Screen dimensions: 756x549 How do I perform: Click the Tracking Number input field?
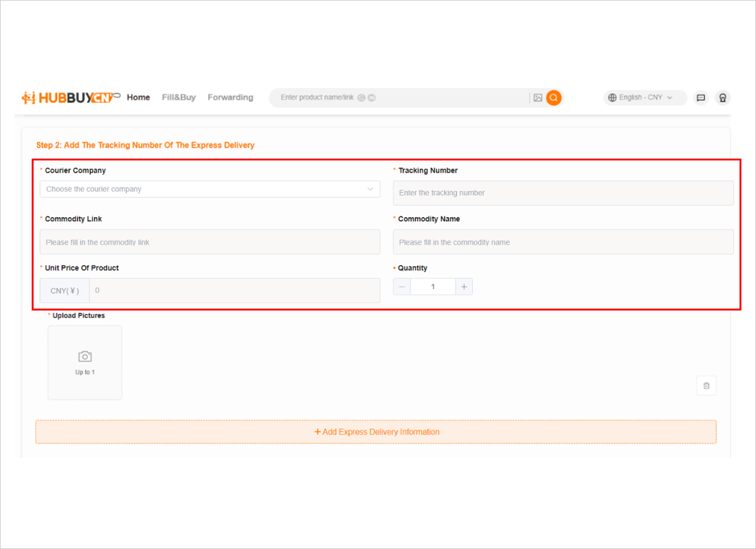[563, 193]
